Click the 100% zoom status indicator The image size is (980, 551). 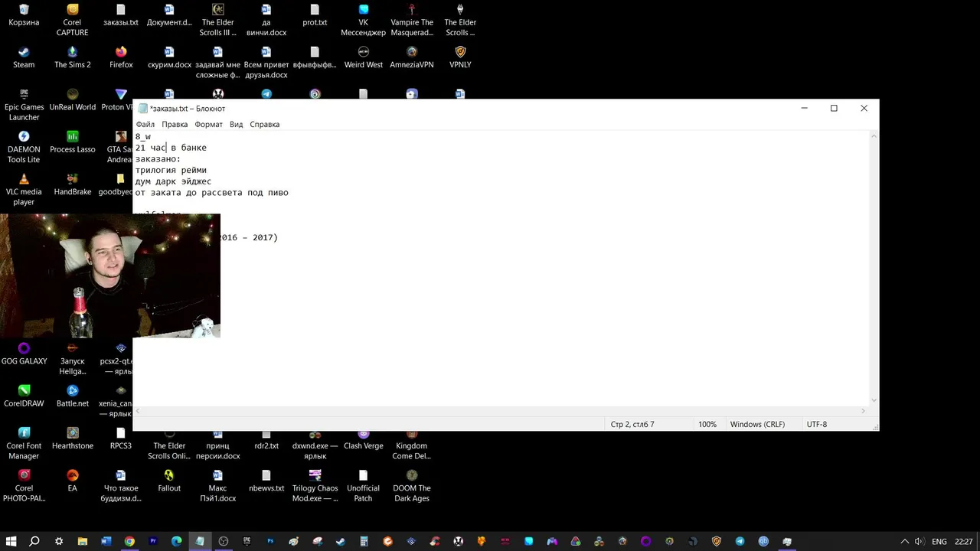tap(707, 424)
